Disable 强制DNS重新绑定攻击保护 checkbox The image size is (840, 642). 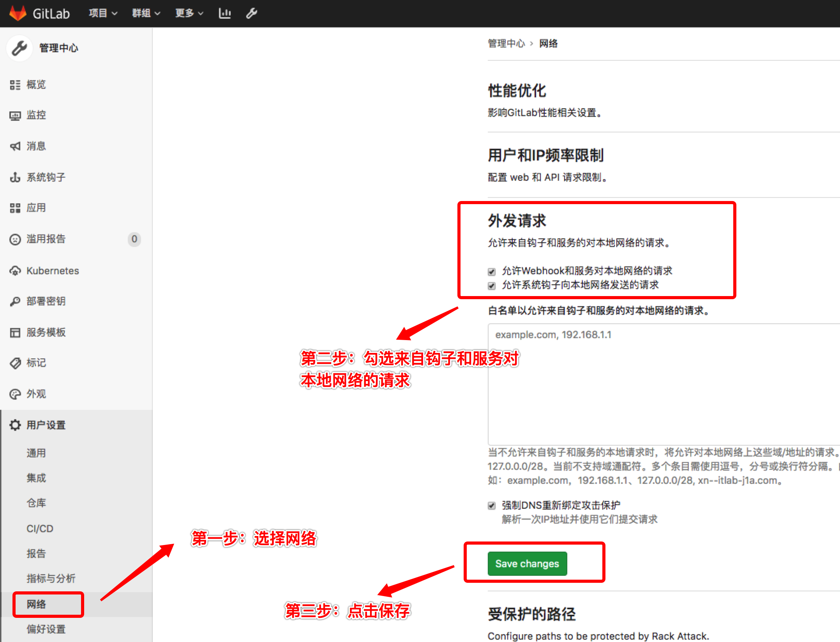point(492,506)
